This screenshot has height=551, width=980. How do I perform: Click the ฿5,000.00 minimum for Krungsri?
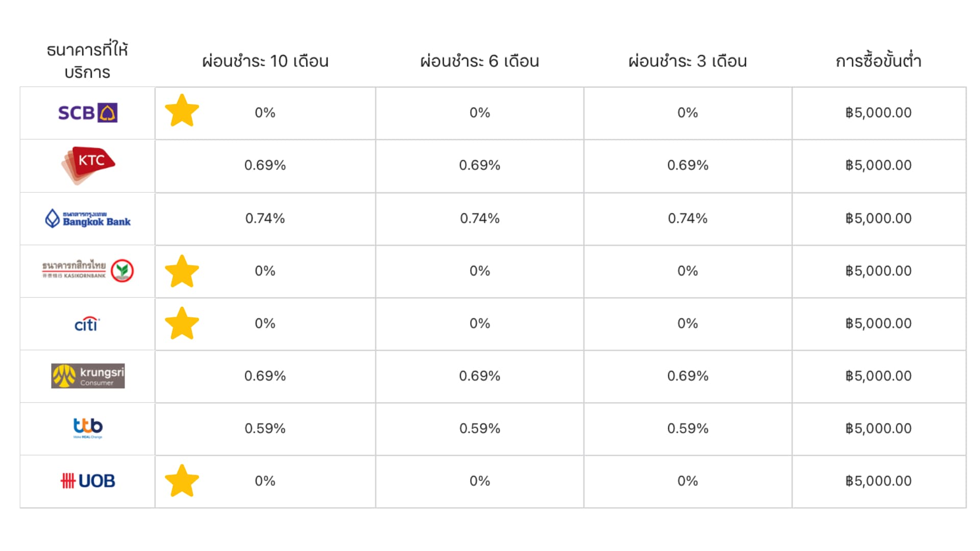878,376
